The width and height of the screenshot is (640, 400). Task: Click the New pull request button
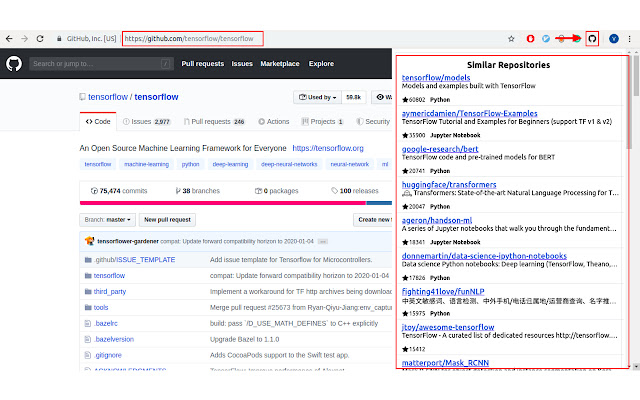167,220
